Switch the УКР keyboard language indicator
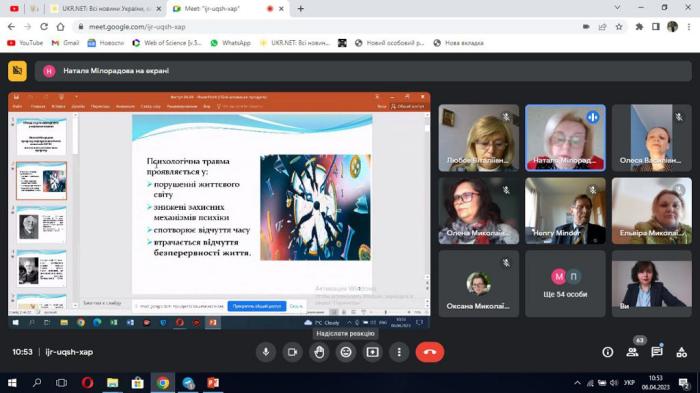The width and height of the screenshot is (700, 393). pos(629,383)
